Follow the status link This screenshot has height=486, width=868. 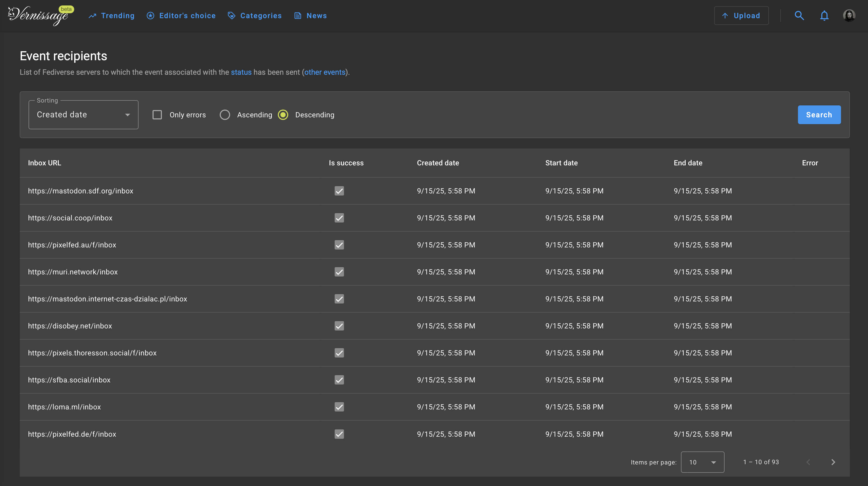pyautogui.click(x=241, y=72)
